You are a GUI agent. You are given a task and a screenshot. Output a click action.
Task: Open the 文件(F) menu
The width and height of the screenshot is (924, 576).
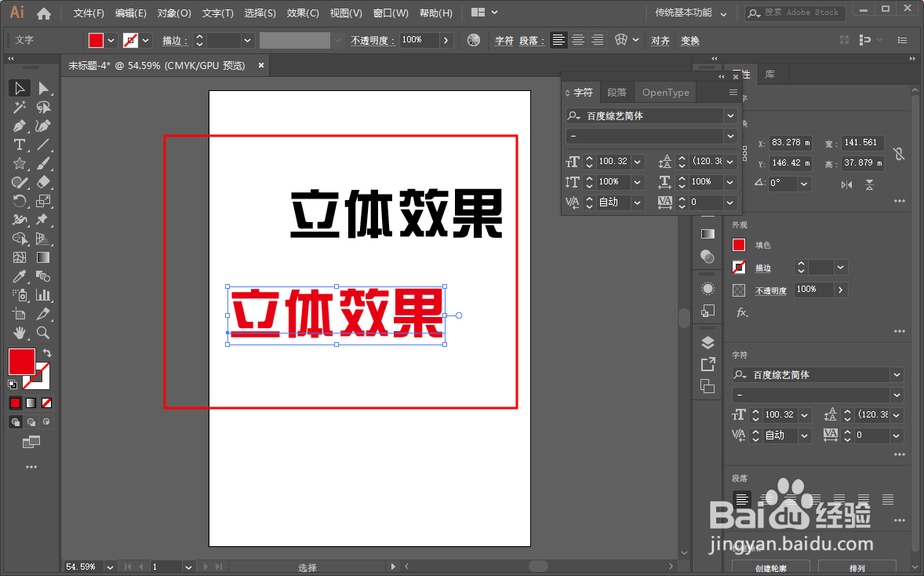(89, 13)
